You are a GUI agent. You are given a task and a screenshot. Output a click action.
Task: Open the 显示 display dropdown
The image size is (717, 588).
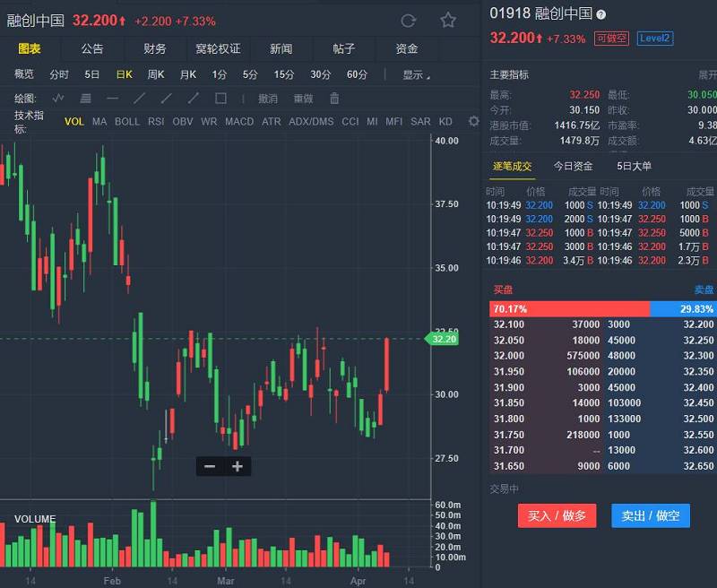(416, 74)
